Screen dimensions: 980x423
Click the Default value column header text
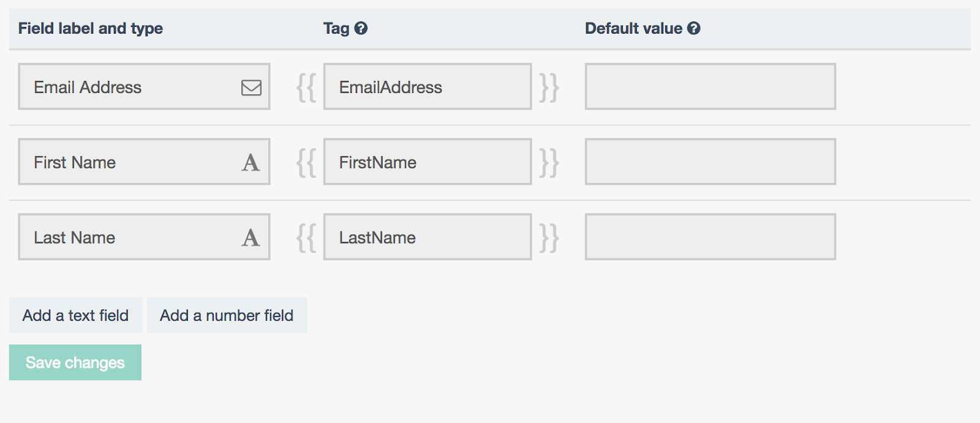point(633,28)
